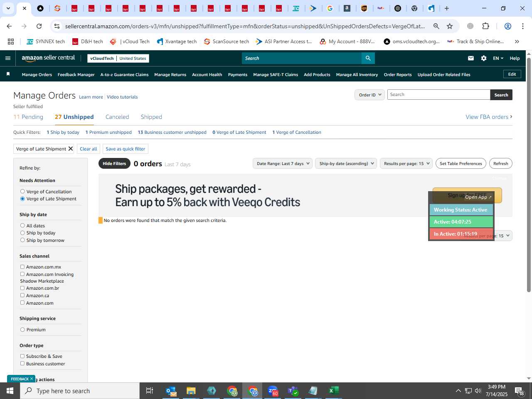Show hidden system tray icons
532x399 pixels.
(458, 391)
